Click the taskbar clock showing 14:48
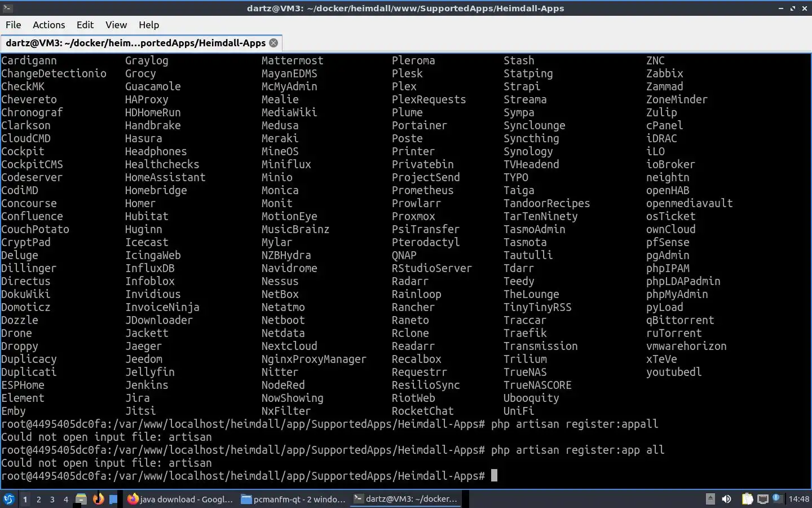 798,499
